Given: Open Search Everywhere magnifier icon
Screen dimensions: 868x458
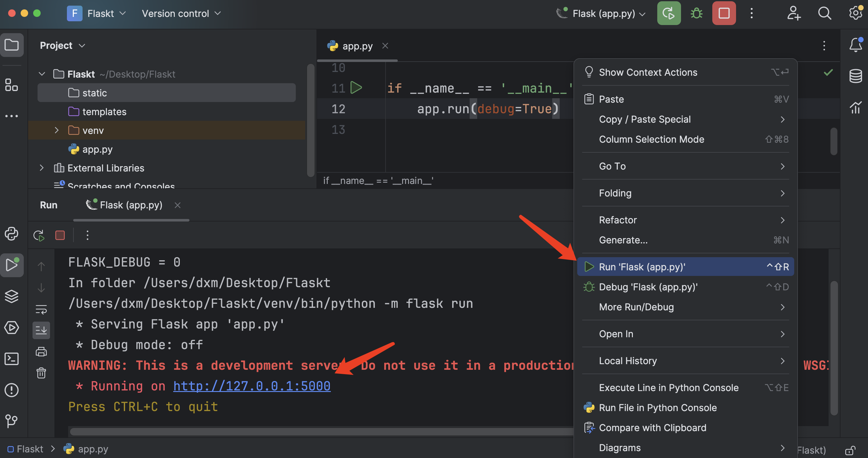Looking at the screenshot, I should coord(825,13).
